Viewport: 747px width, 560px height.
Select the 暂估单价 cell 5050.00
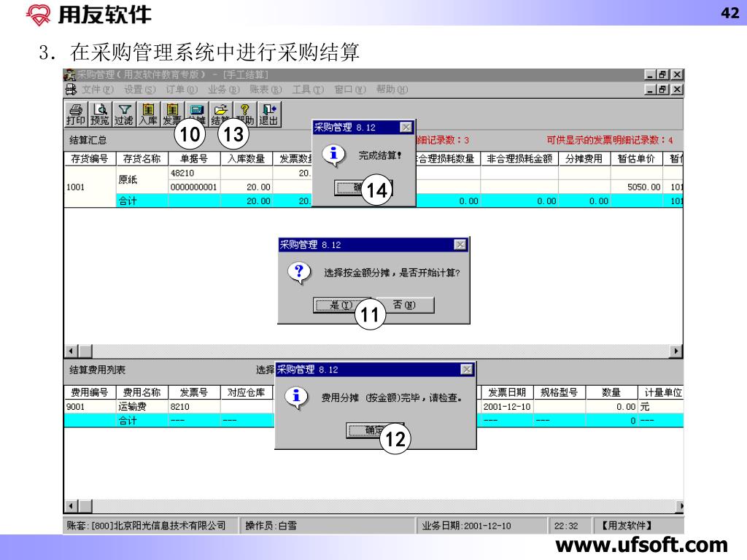(x=636, y=187)
